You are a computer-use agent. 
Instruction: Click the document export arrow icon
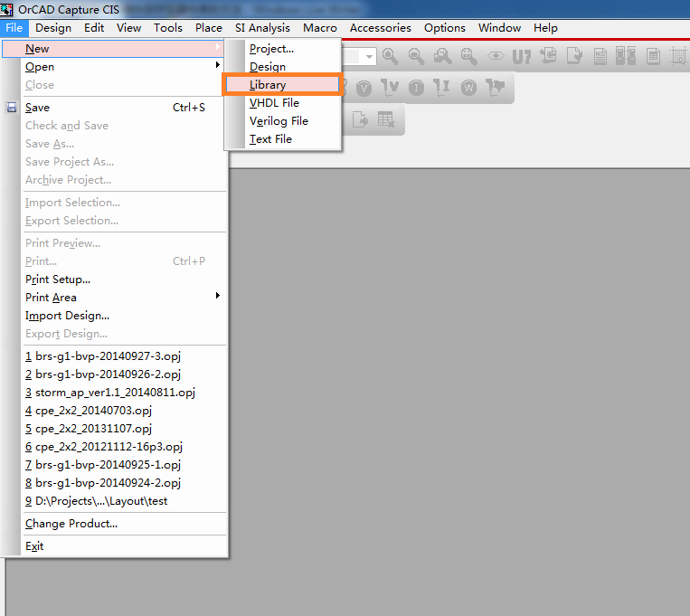(361, 119)
